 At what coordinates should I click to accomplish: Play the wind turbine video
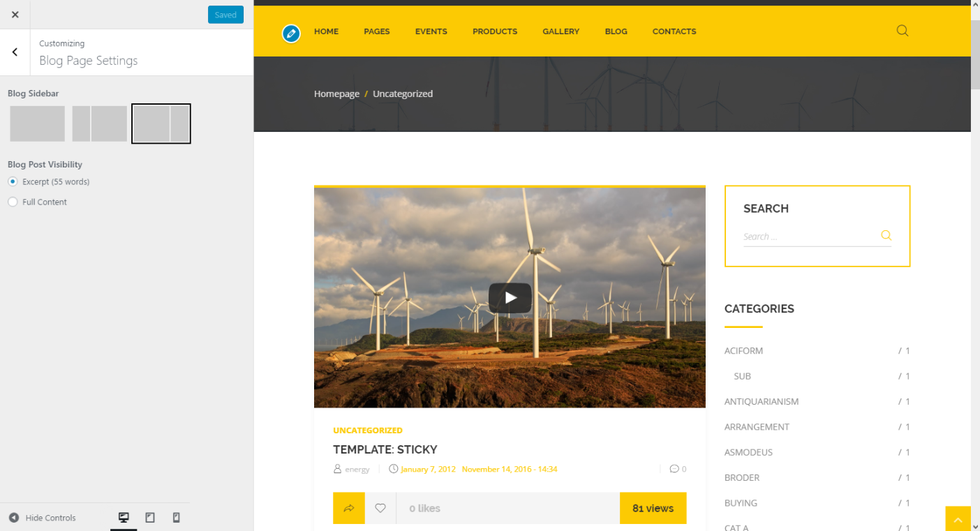(510, 298)
